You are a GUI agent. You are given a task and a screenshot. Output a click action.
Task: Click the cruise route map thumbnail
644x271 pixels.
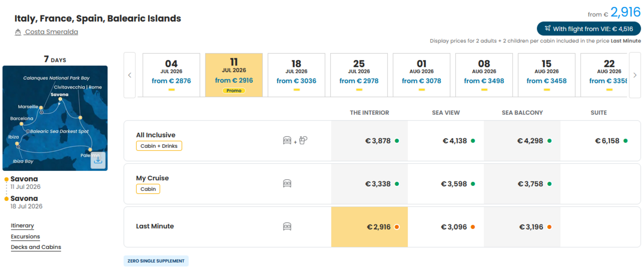(x=55, y=118)
